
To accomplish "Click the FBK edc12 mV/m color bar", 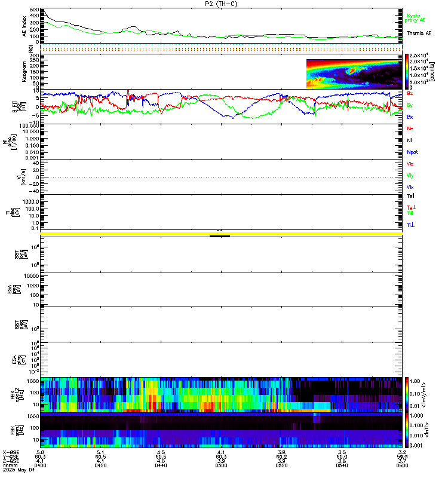I will [407, 394].
